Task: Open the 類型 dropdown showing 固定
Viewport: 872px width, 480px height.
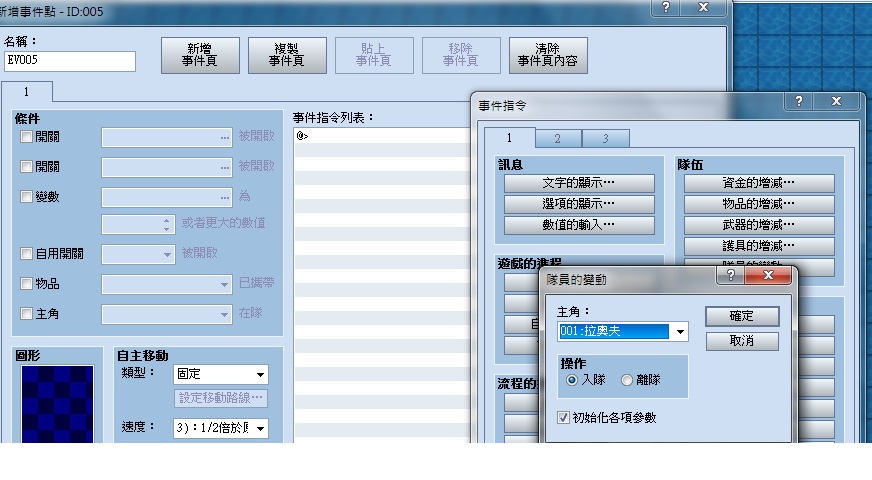Action: point(221,374)
